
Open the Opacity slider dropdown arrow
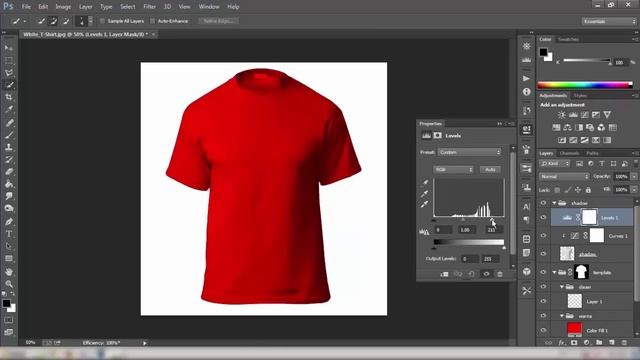click(634, 176)
